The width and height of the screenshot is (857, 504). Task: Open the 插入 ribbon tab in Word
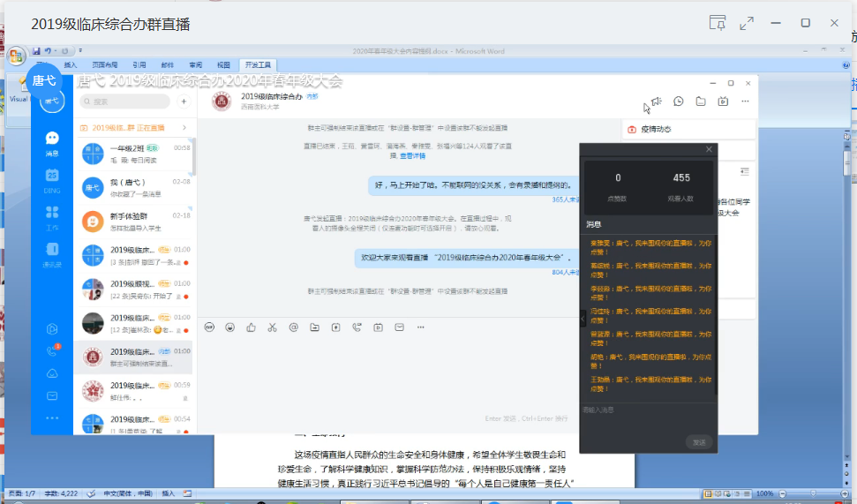[71, 65]
